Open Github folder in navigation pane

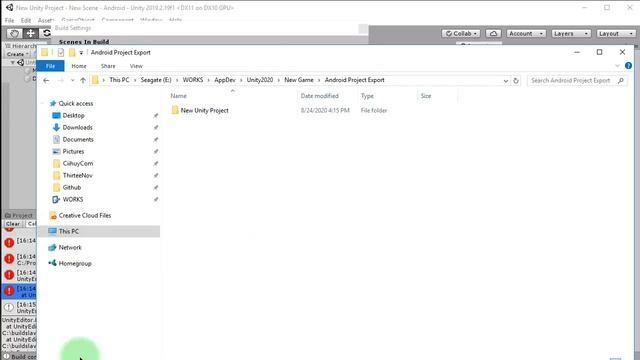coord(72,187)
